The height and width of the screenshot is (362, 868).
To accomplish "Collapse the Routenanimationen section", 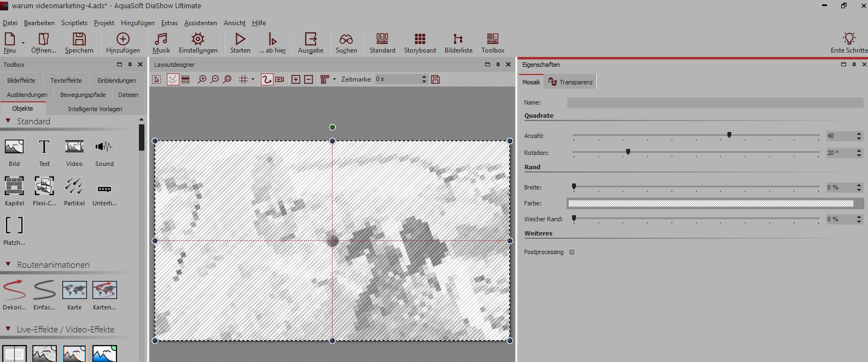I will [x=8, y=265].
